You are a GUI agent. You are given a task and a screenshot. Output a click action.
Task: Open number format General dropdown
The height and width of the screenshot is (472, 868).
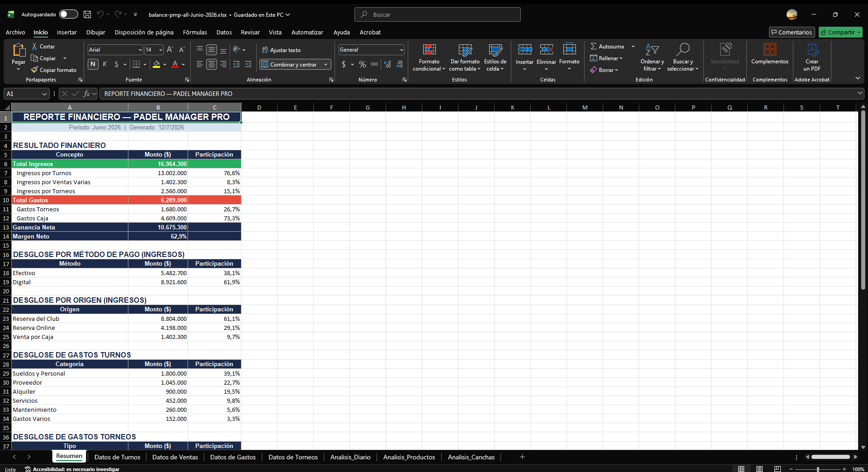(401, 50)
